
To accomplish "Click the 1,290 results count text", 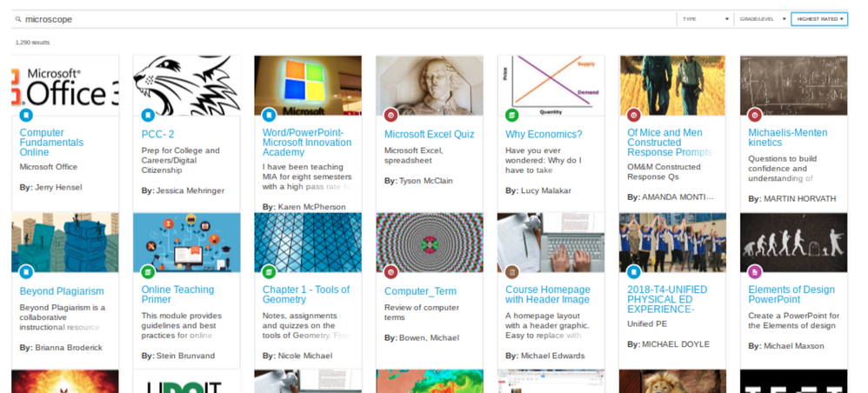I will pos(32,43).
